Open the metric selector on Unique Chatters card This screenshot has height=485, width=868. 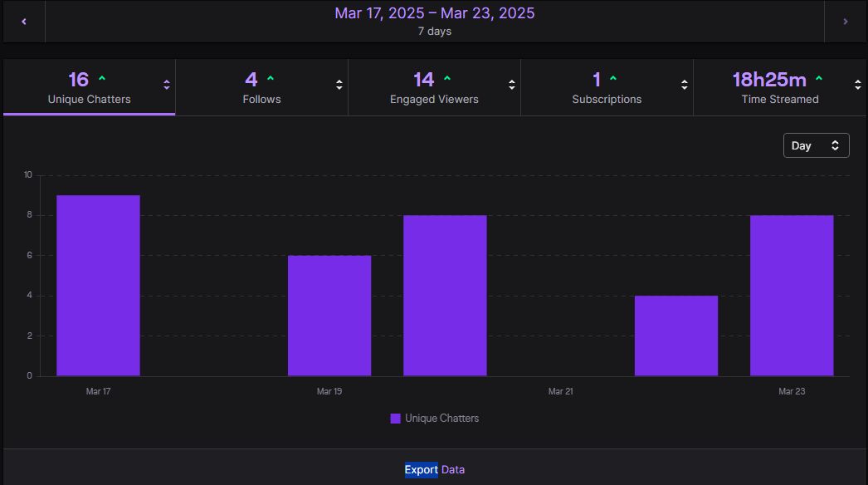click(x=165, y=84)
